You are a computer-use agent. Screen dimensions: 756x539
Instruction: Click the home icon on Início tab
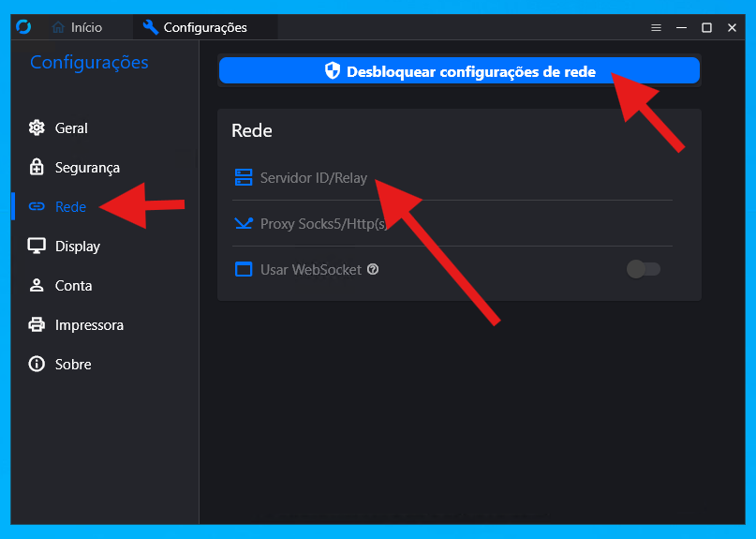[x=58, y=27]
